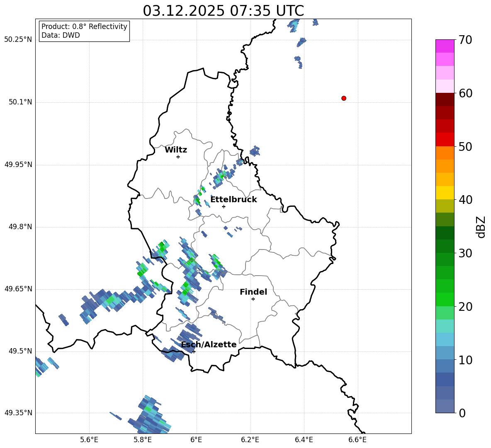Pick the magenta color band at colorbar top
The height and width of the screenshot is (448, 491).
pyautogui.click(x=445, y=46)
